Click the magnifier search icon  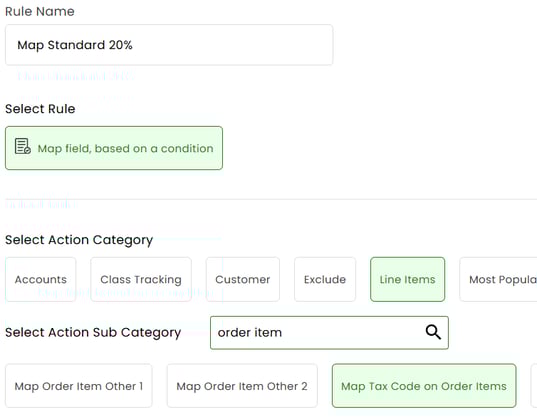(x=433, y=332)
